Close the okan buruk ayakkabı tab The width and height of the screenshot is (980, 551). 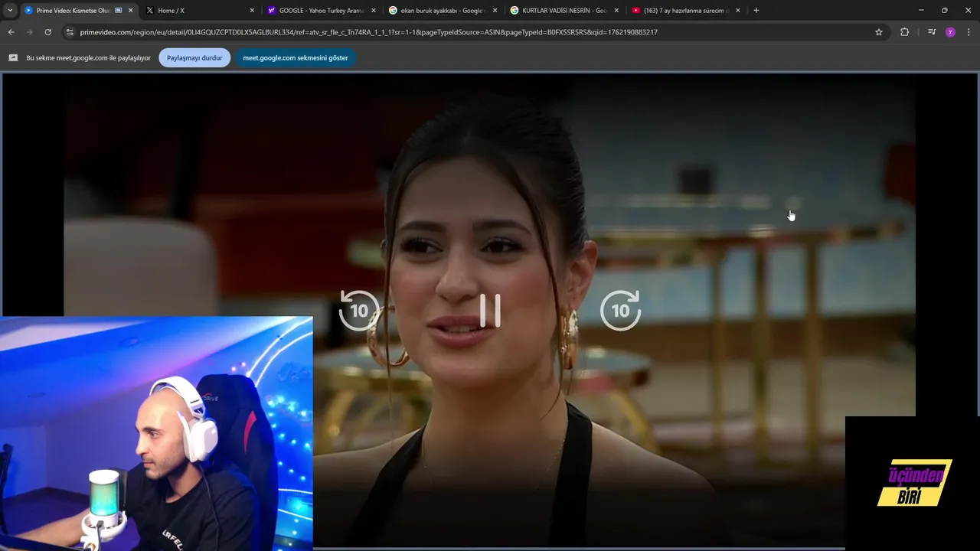click(x=495, y=11)
